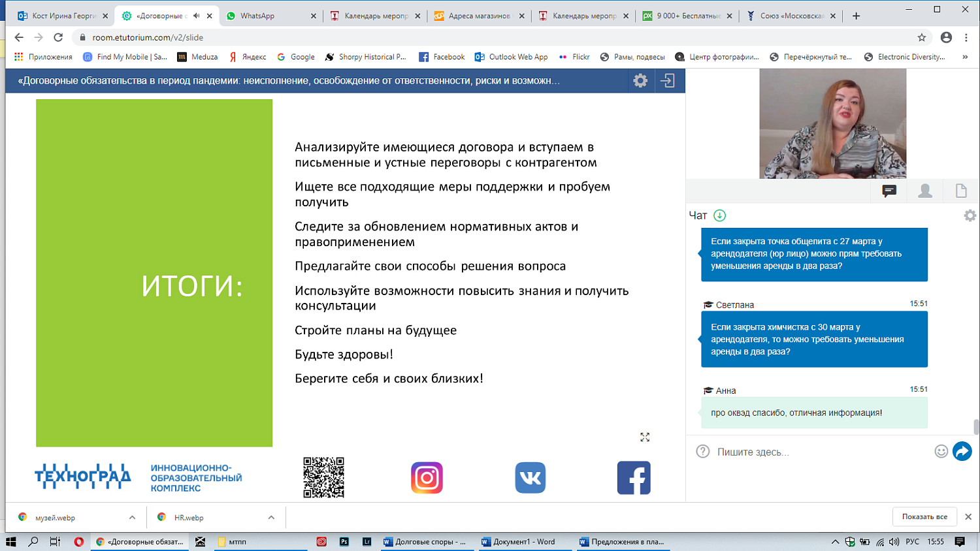Click the Facebook logo on slide
The width and height of the screenshot is (980, 551).
coord(634,478)
